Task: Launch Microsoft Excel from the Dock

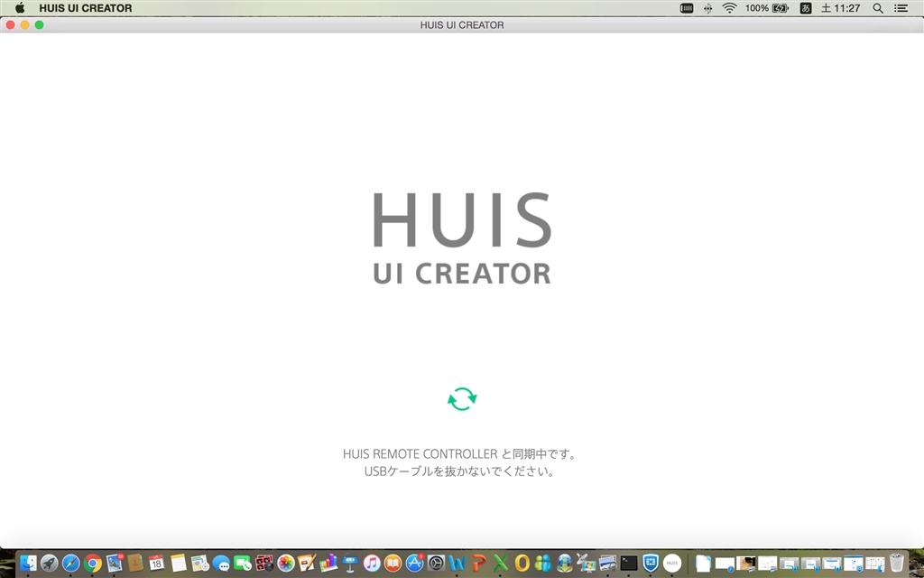Action: point(500,564)
